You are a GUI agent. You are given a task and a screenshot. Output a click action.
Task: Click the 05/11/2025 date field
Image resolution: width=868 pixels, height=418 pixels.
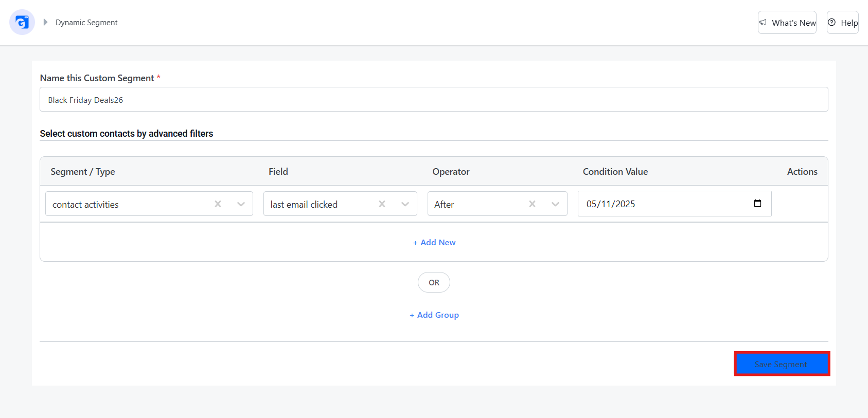pos(675,204)
